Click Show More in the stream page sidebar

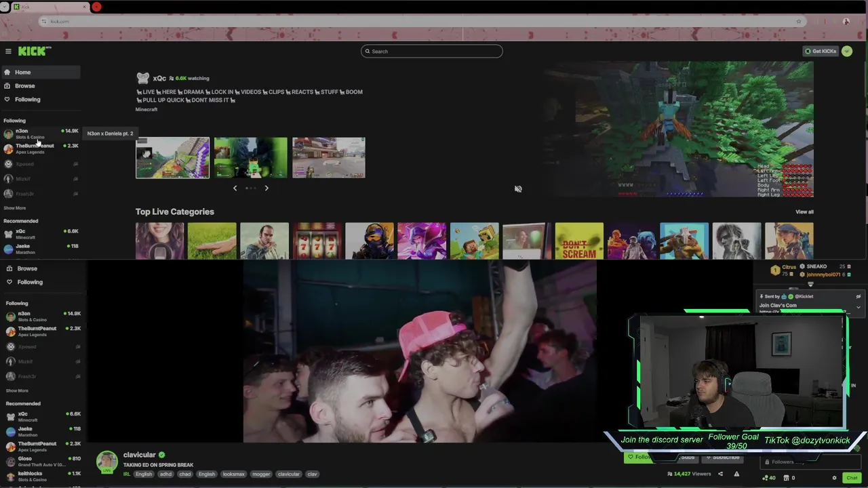pyautogui.click(x=17, y=390)
